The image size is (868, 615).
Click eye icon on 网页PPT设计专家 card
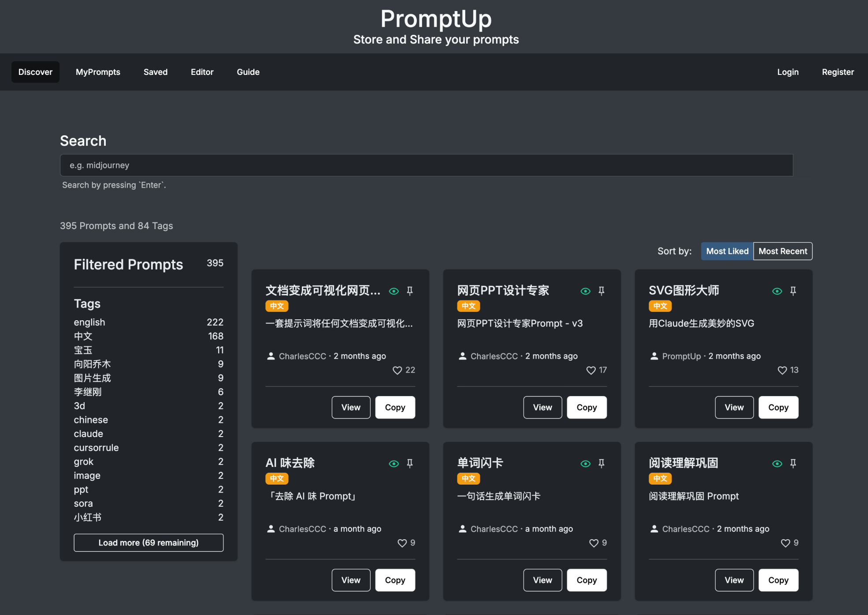[586, 291]
